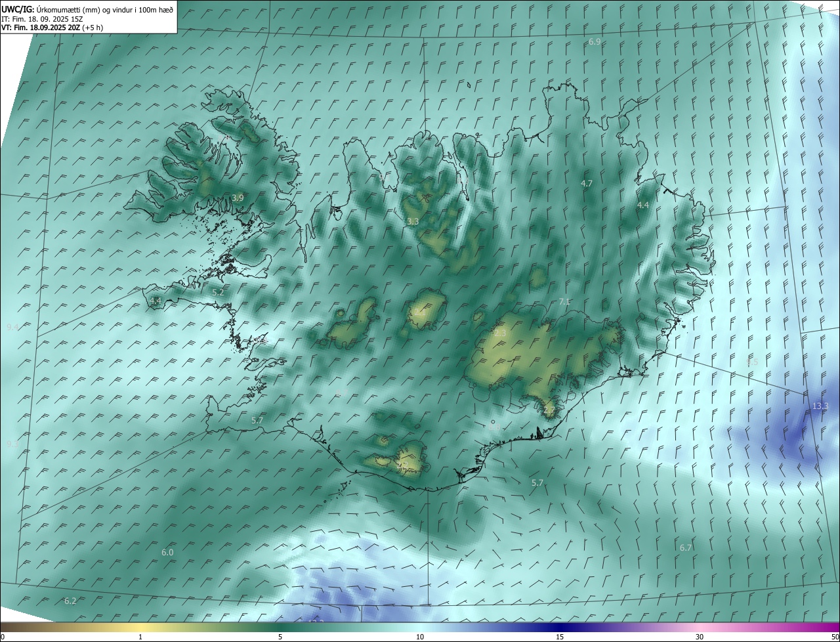Click the 1 tick on the color scale
The image size is (840, 642).
click(140, 637)
